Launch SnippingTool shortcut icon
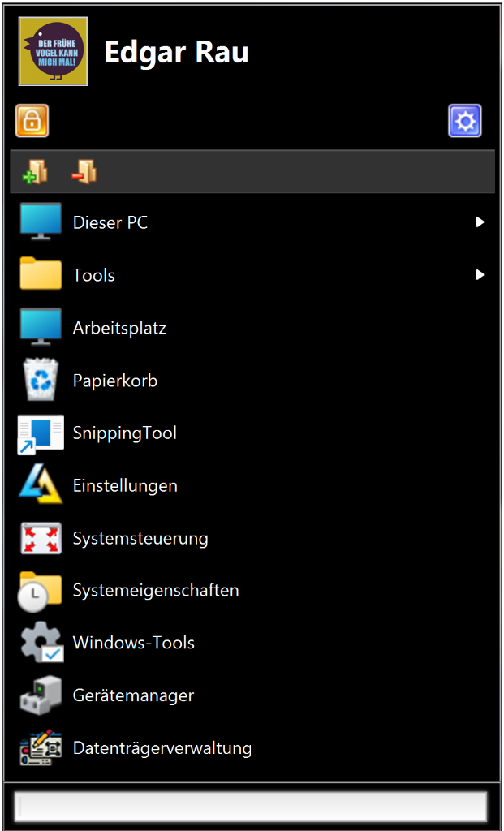Viewport: 504px width, 831px height. click(41, 433)
